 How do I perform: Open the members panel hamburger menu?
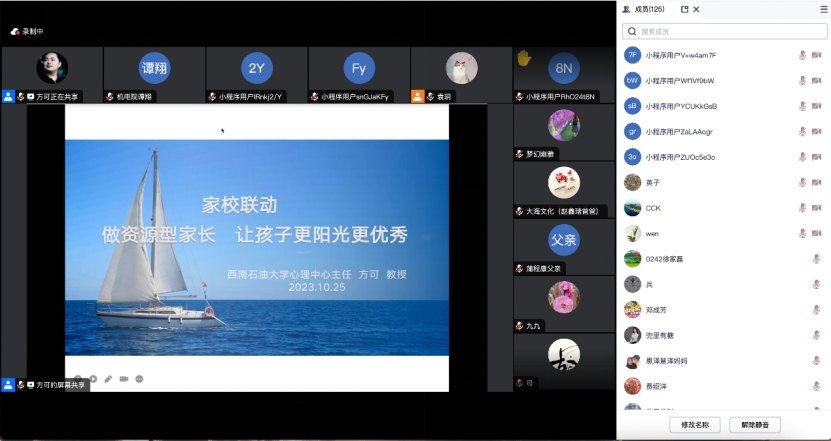(823, 9)
